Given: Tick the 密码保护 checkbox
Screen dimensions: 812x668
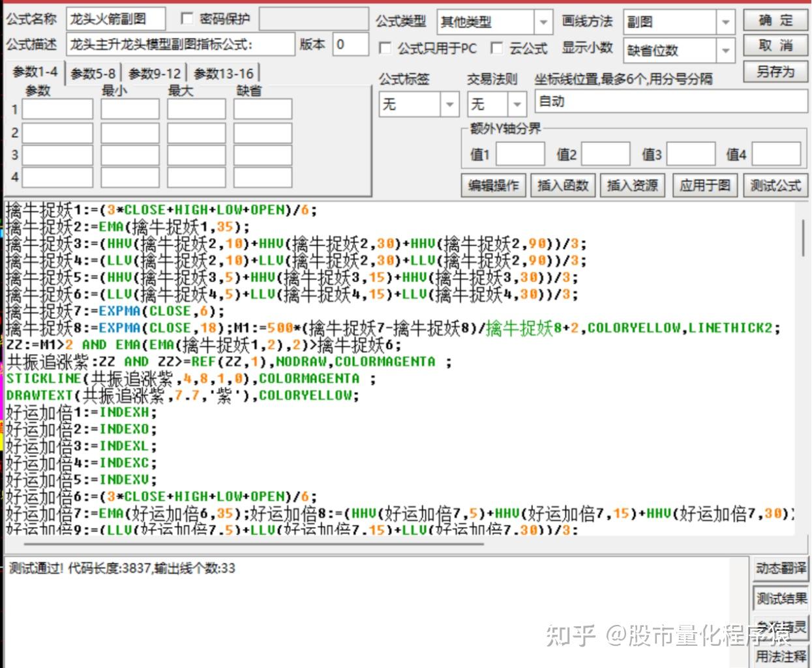Looking at the screenshot, I should coord(187,18).
